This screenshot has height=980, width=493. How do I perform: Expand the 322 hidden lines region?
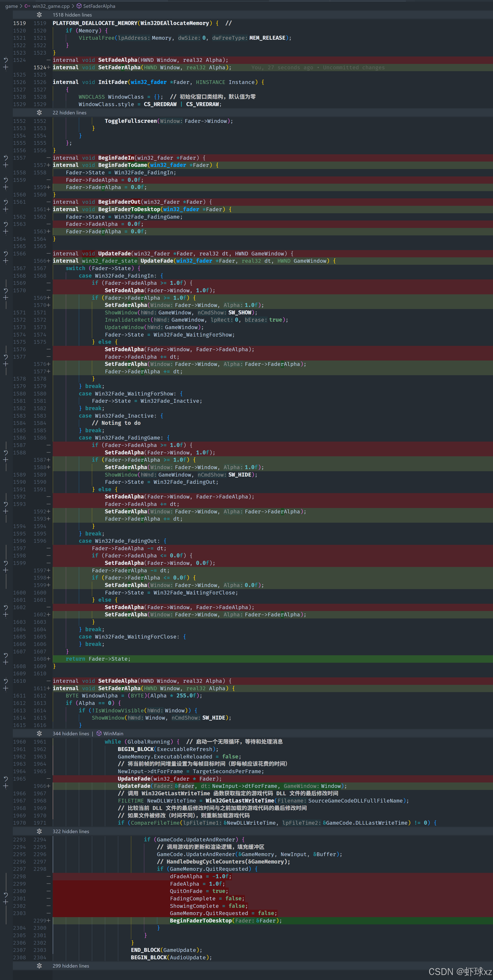tap(39, 831)
